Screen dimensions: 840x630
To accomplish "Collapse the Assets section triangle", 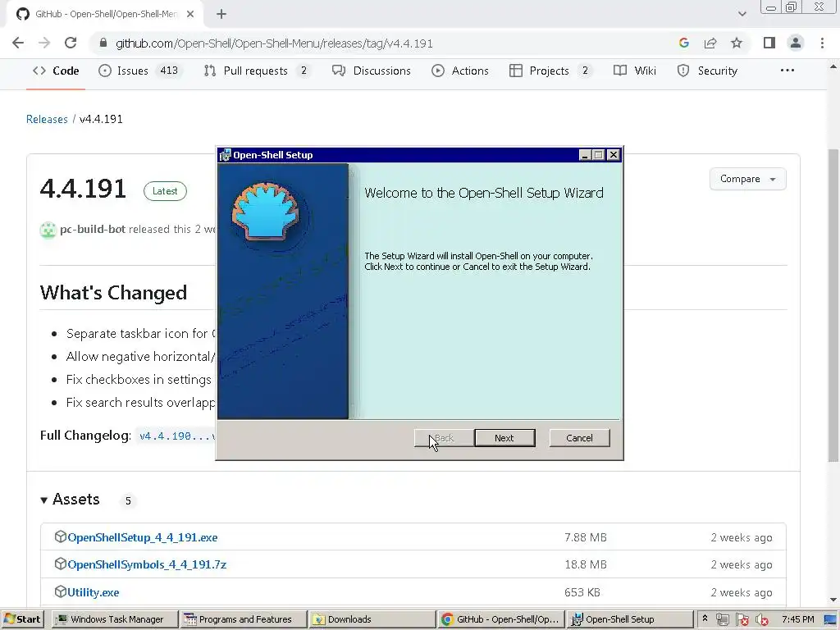I will (44, 500).
